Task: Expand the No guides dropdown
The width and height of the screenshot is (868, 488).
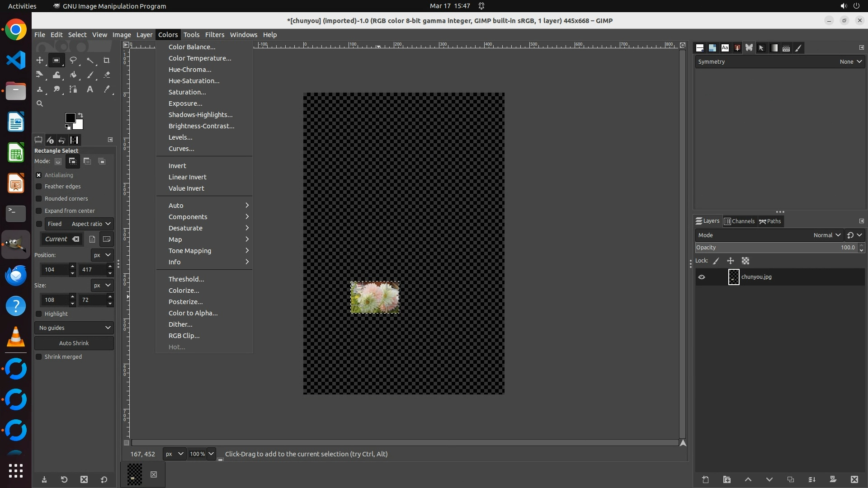Action: coord(74,328)
